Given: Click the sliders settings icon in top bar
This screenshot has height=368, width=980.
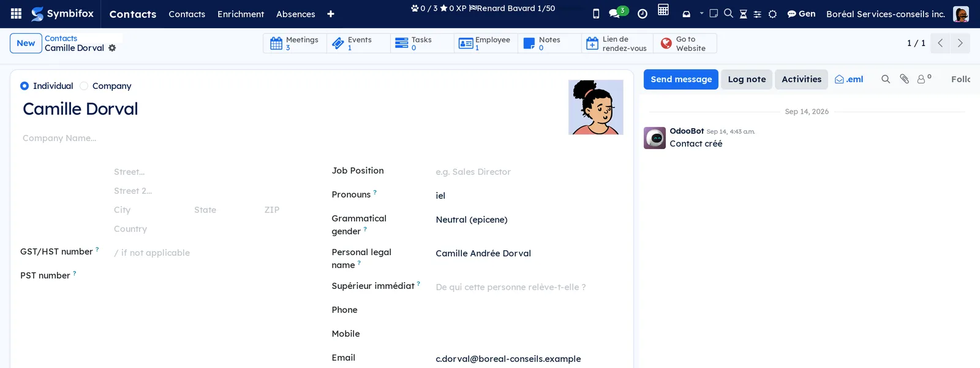Looking at the screenshot, I should 758,13.
